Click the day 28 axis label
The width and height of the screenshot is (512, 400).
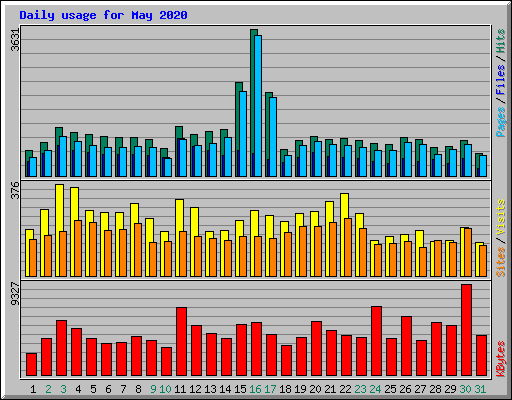coord(435,389)
